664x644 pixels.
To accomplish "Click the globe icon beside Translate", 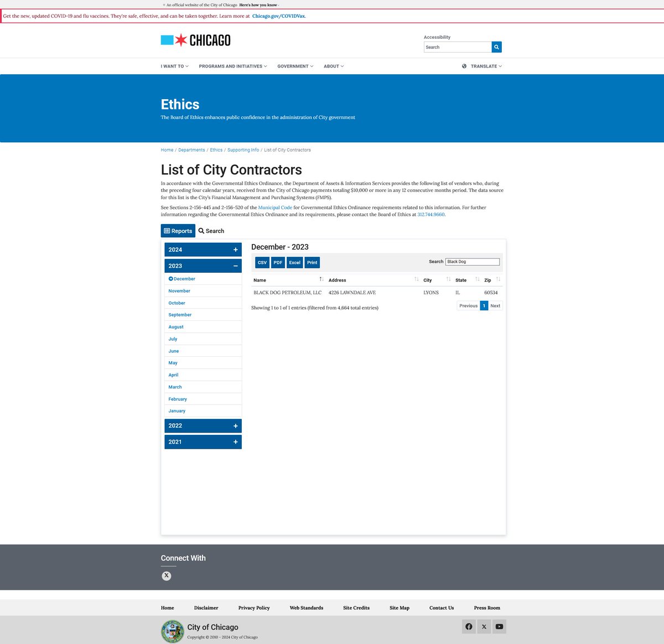I will [464, 66].
